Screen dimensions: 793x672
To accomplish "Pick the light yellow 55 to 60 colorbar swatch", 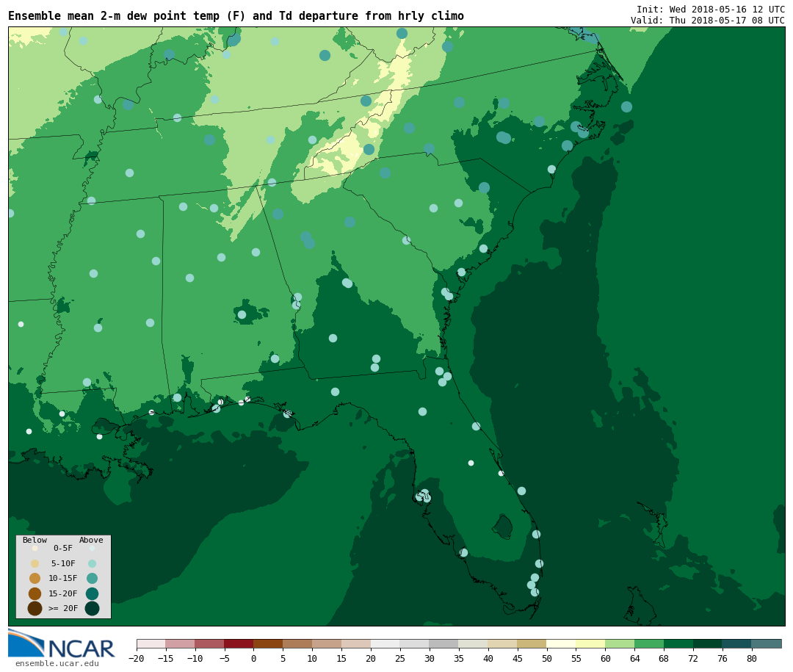I will (x=590, y=644).
